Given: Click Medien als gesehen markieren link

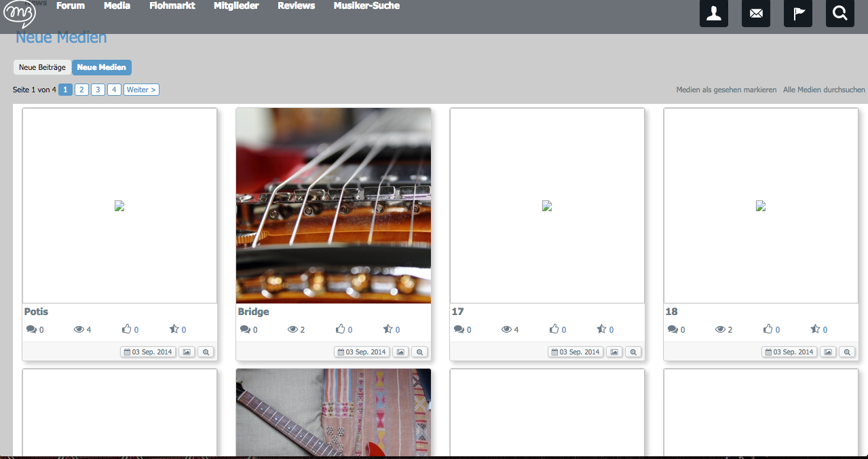Looking at the screenshot, I should pyautogui.click(x=726, y=90).
